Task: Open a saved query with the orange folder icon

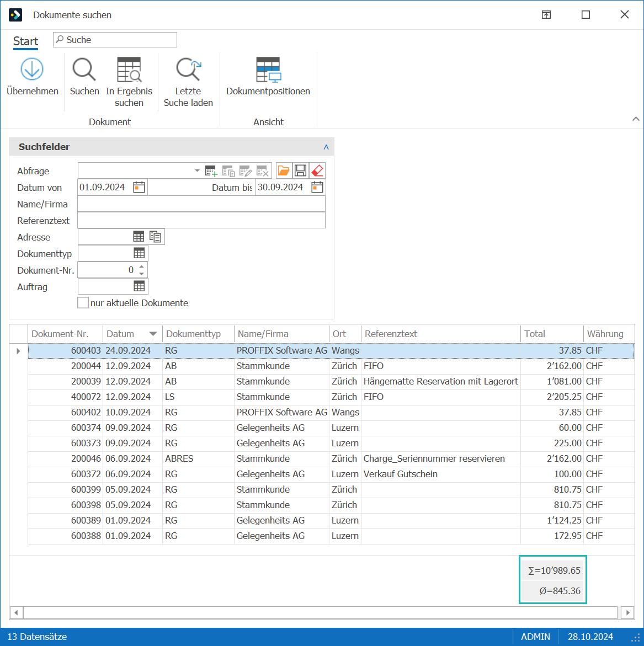Action: coord(284,170)
